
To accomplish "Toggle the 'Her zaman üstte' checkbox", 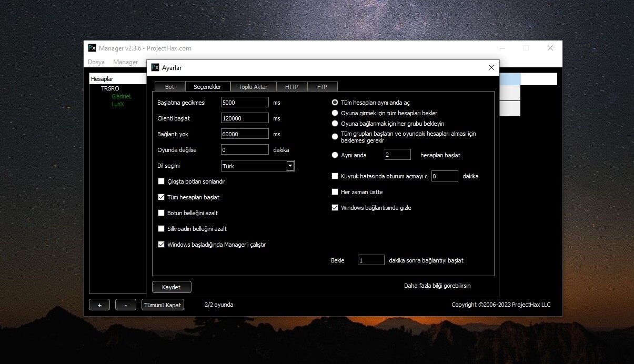I will click(x=335, y=192).
